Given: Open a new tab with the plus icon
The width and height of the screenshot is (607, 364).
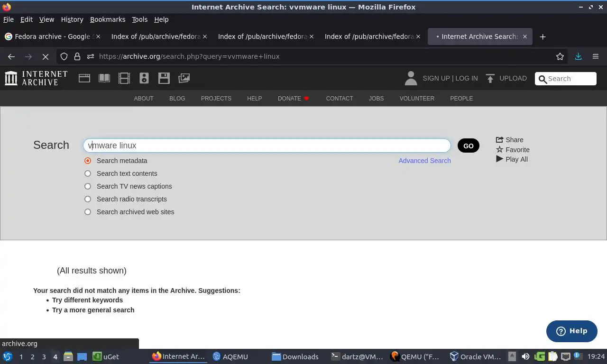Looking at the screenshot, I should point(543,36).
